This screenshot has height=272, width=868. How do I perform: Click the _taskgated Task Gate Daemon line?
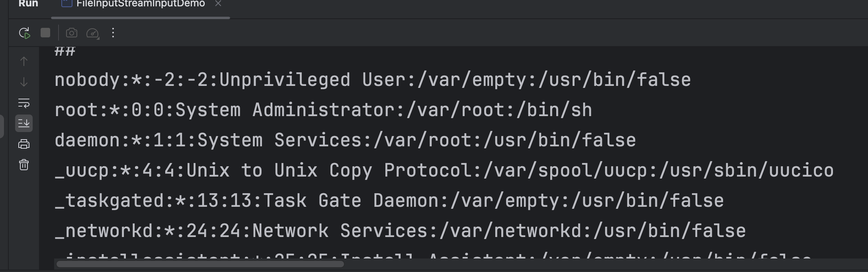point(389,201)
